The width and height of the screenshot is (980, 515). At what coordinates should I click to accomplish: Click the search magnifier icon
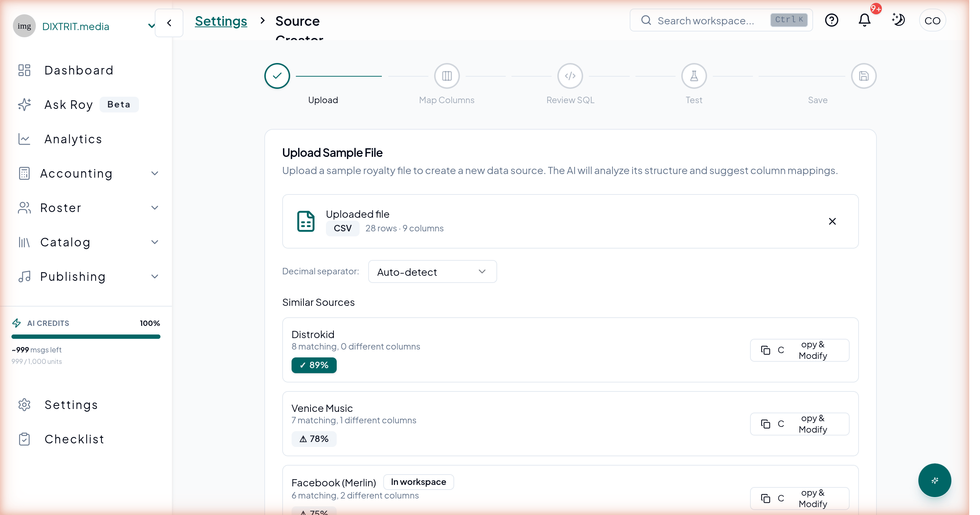(646, 20)
